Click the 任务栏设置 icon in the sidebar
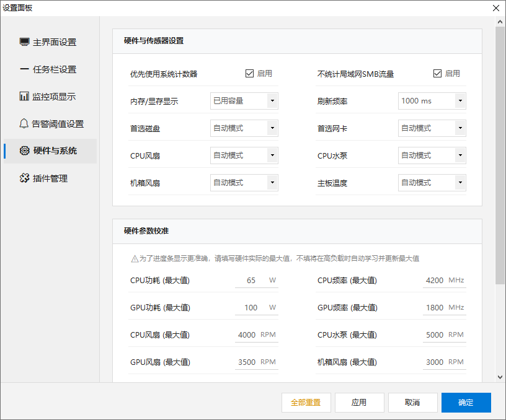This screenshot has width=506, height=420. click(x=24, y=69)
